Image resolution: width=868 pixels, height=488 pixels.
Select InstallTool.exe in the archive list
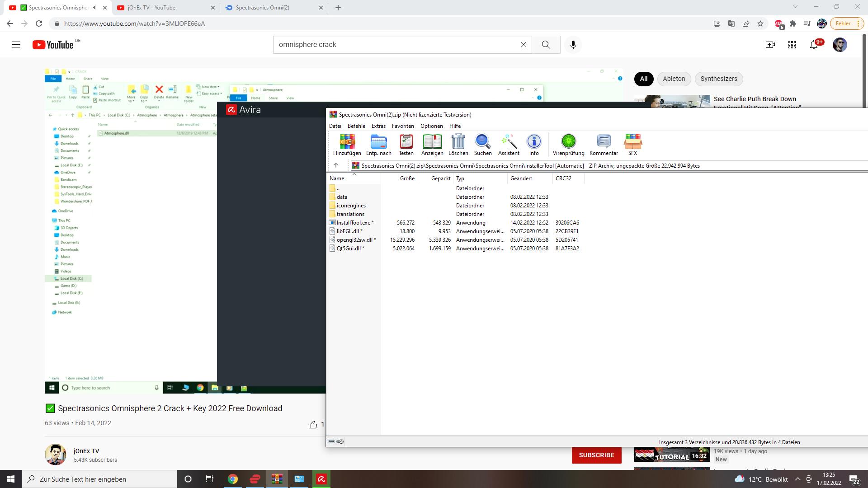[353, 223]
